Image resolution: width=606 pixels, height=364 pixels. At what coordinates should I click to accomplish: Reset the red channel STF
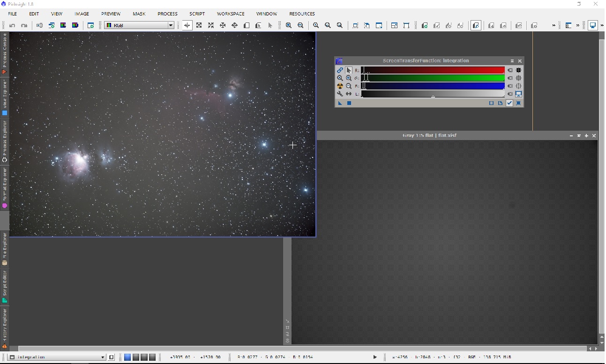tap(510, 70)
